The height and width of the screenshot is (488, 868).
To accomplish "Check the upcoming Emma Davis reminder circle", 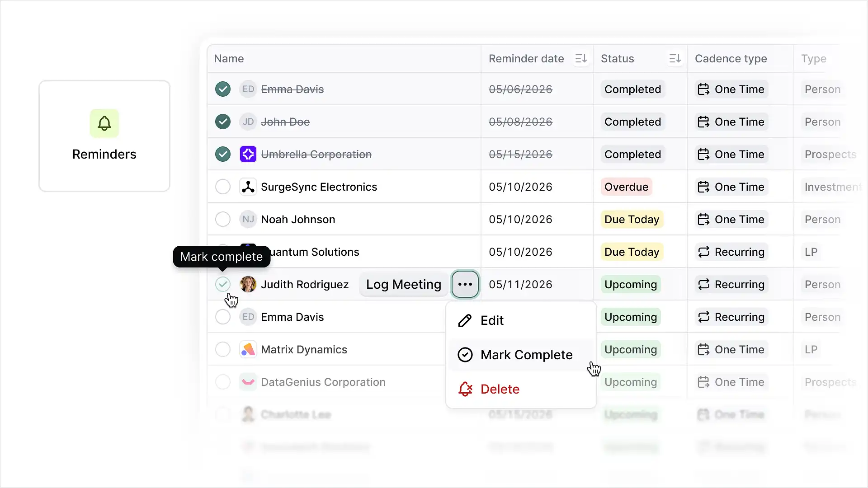I will point(223,317).
